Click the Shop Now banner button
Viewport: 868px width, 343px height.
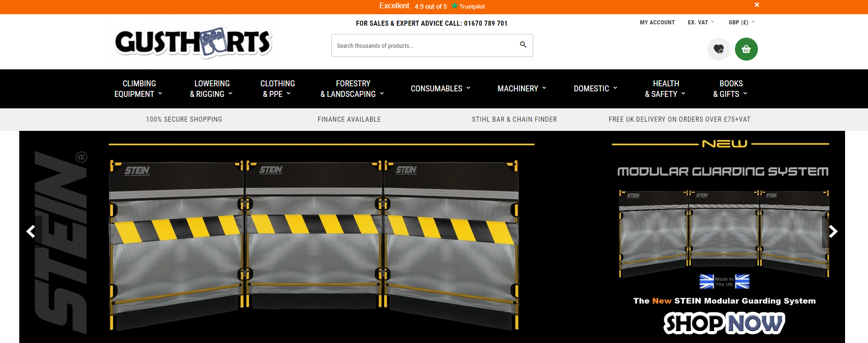724,323
